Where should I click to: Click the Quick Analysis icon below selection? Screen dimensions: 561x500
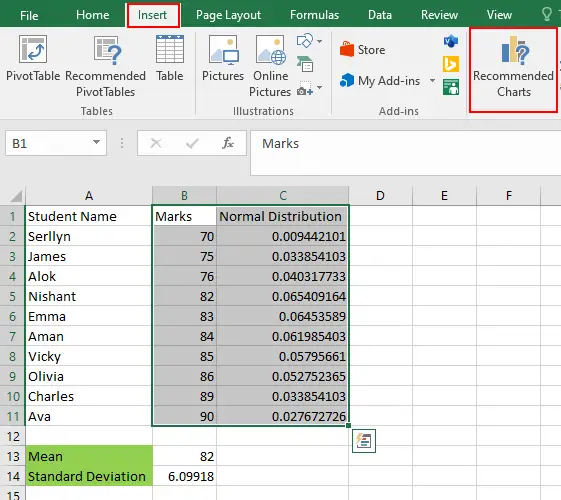(x=364, y=441)
